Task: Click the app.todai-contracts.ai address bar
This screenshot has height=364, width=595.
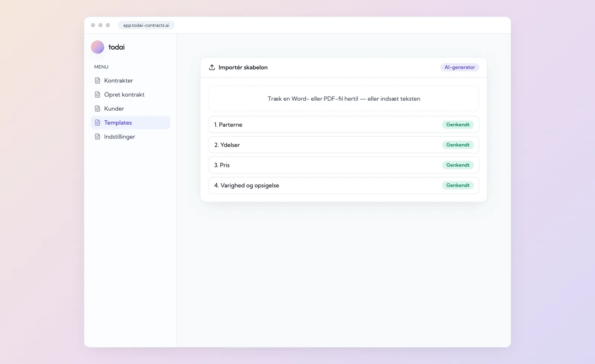Action: pos(146,25)
